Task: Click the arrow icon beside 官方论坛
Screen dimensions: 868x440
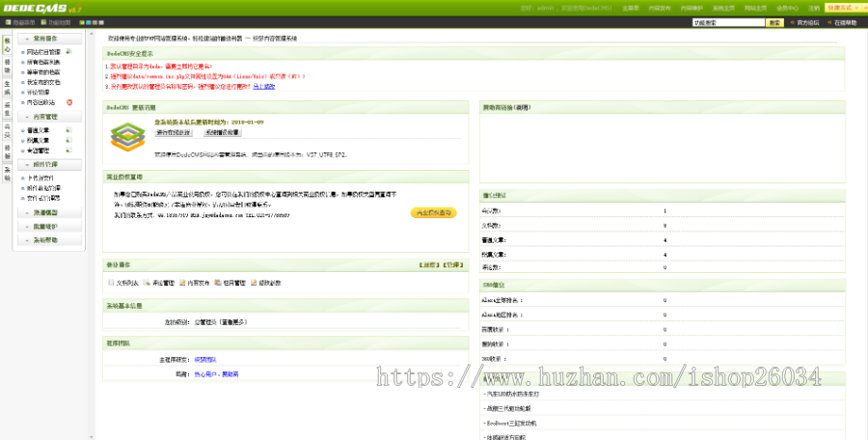Action: pyautogui.click(x=793, y=23)
